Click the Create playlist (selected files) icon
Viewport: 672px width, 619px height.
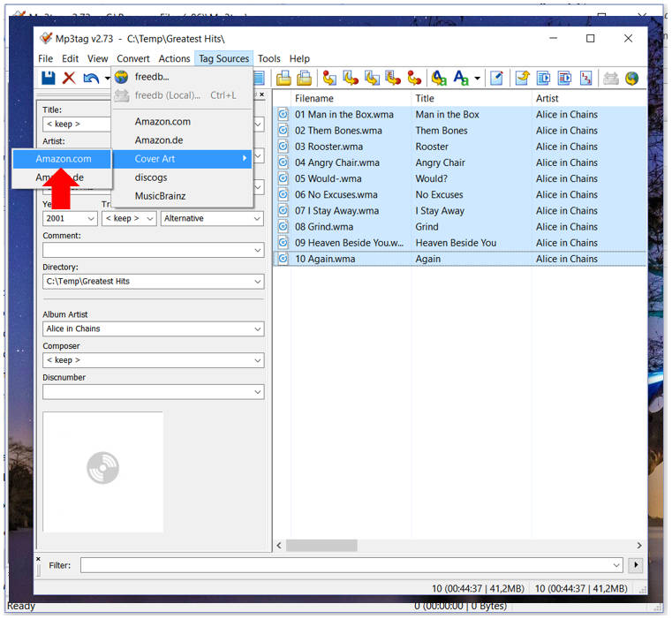(x=564, y=78)
